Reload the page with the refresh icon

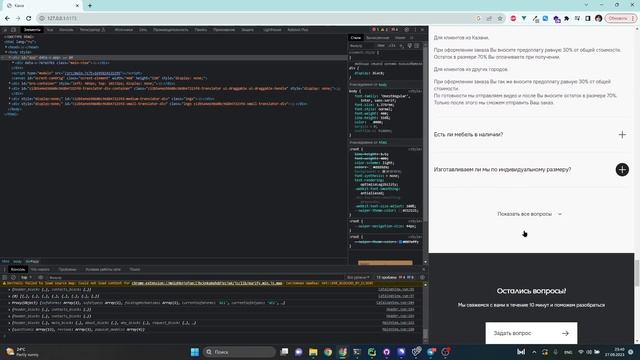(x=29, y=18)
